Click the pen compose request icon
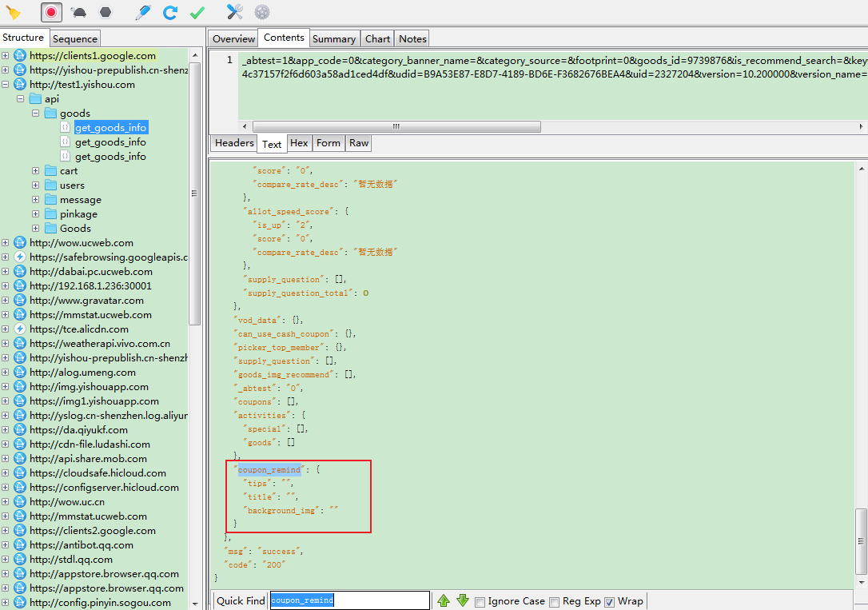Screen dimensions: 868x610 [143, 12]
